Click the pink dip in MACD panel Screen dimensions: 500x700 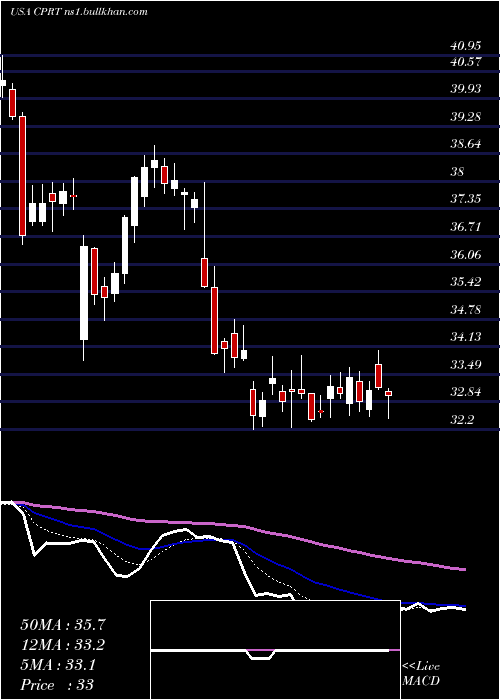click(260, 654)
